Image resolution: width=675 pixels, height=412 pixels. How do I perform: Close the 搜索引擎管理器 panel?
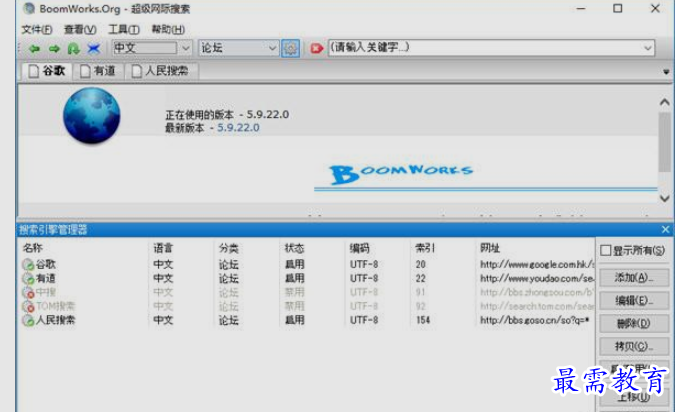tap(665, 229)
